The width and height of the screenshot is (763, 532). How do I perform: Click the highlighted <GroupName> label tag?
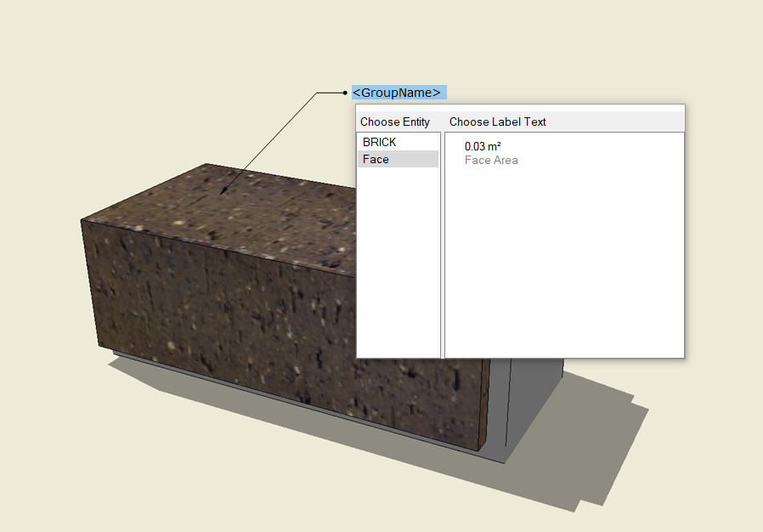[x=398, y=93]
